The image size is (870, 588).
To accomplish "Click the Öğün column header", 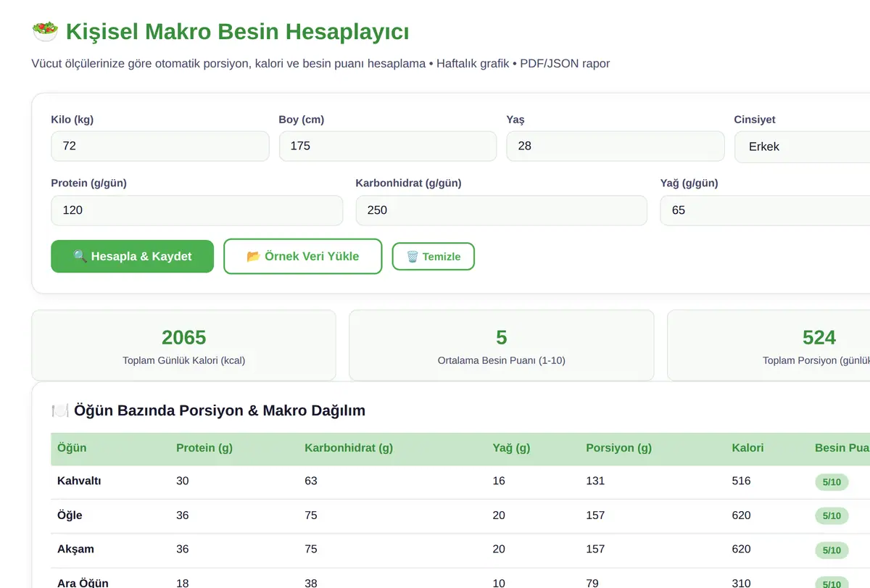I will click(72, 447).
